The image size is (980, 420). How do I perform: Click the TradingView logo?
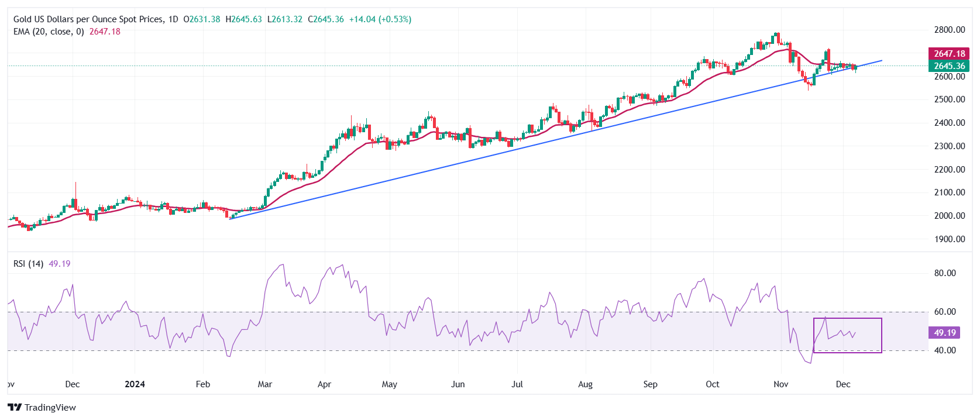click(x=42, y=407)
